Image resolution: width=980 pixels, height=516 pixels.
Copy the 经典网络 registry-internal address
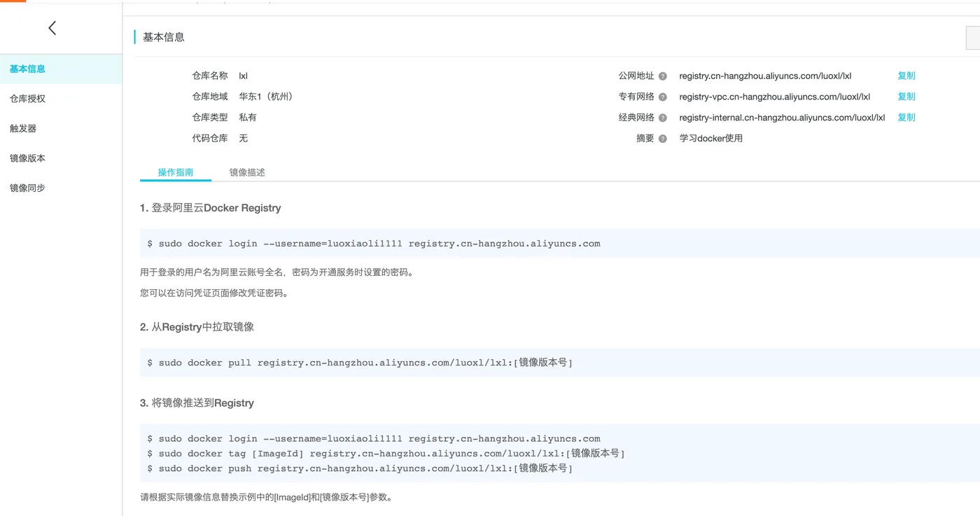(x=906, y=118)
